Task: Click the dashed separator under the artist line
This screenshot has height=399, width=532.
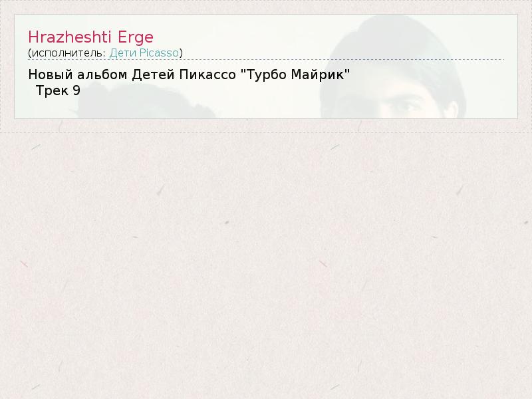Action: [266, 60]
